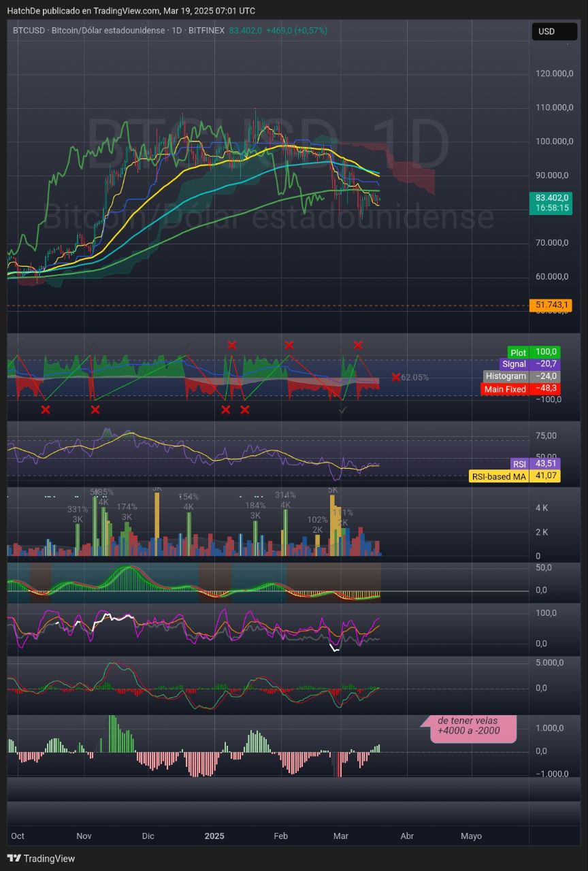Click the 120.000,0 price scale level
The image size is (588, 871).
point(554,73)
